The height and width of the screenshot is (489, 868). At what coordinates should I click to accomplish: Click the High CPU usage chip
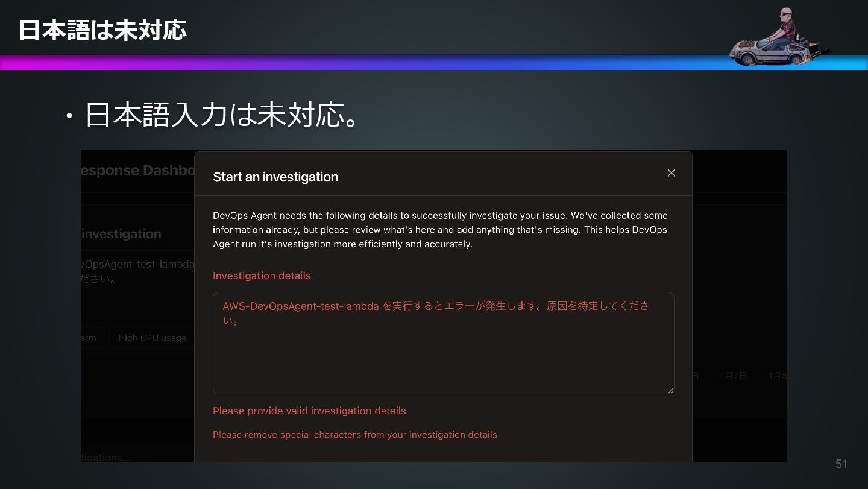coord(152,338)
